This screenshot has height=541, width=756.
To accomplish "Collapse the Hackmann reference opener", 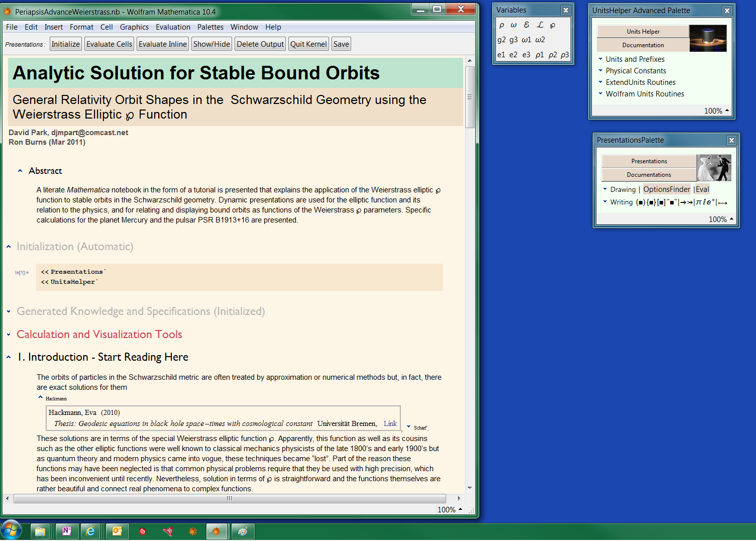I will (x=40, y=397).
